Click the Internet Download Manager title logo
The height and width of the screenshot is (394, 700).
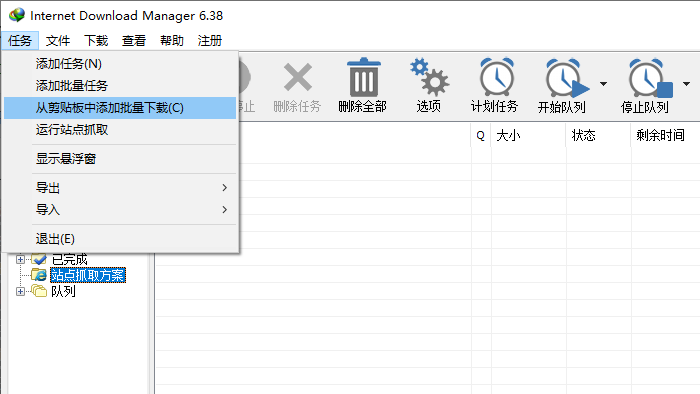point(17,15)
